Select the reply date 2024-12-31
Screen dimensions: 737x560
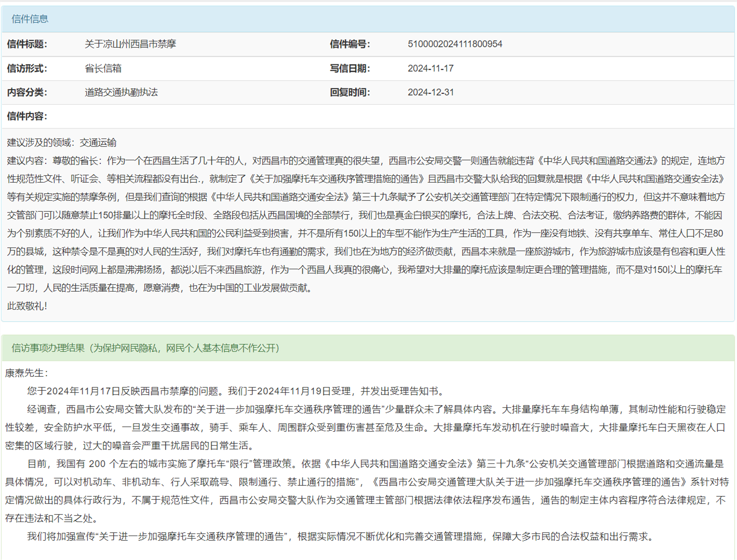coord(430,92)
